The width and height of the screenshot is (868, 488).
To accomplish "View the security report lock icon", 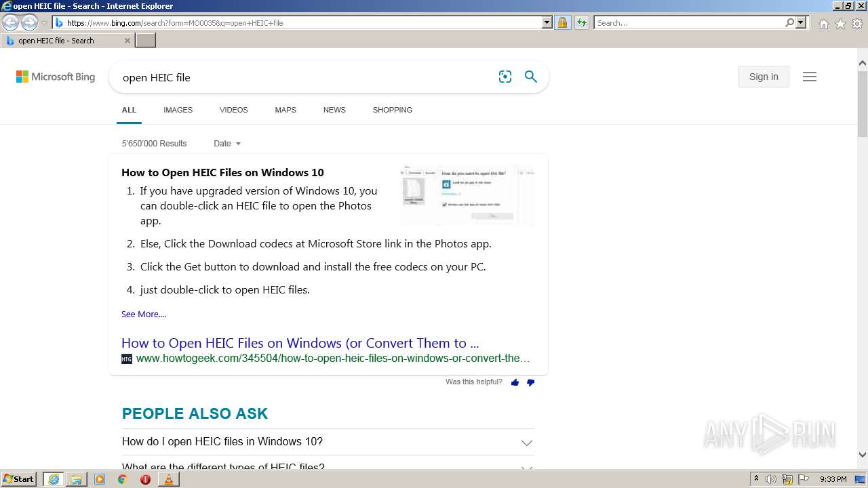I will [x=562, y=23].
